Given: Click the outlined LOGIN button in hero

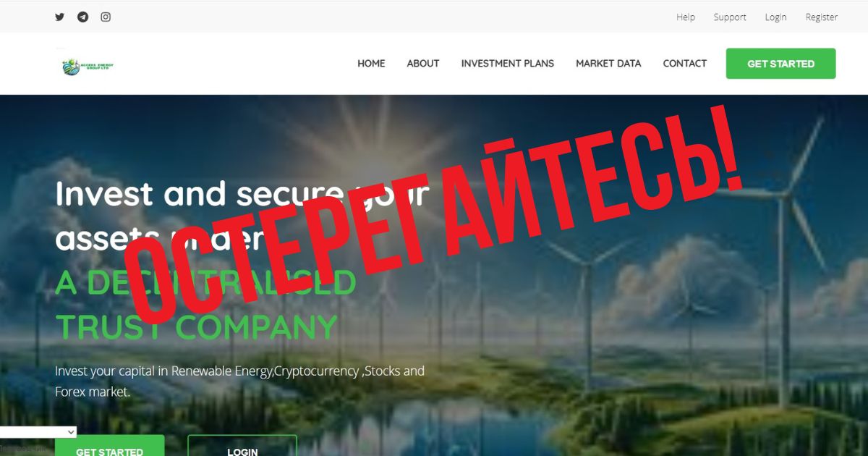Looking at the screenshot, I should click(242, 446).
